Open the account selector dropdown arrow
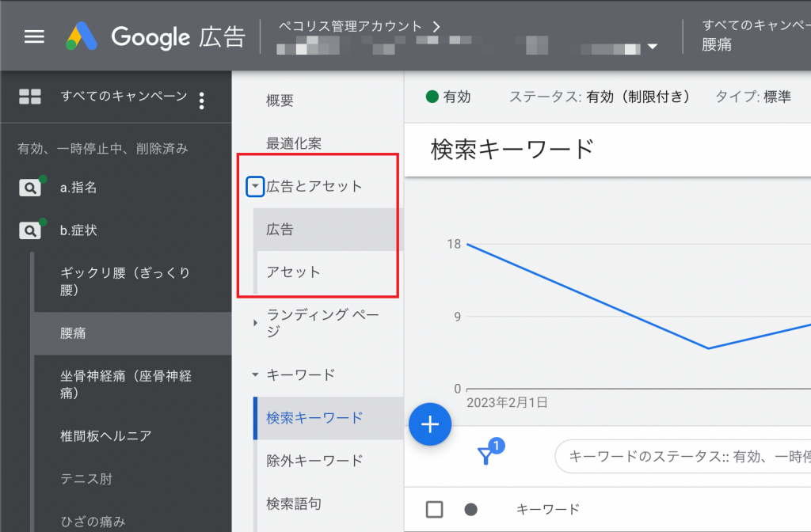The image size is (811, 532). coord(653,47)
